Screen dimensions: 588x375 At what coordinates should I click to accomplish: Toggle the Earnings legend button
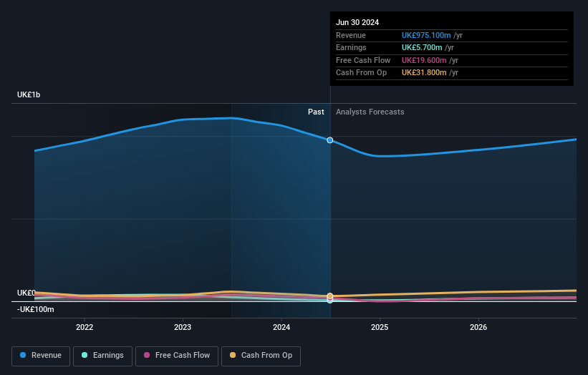click(x=102, y=356)
